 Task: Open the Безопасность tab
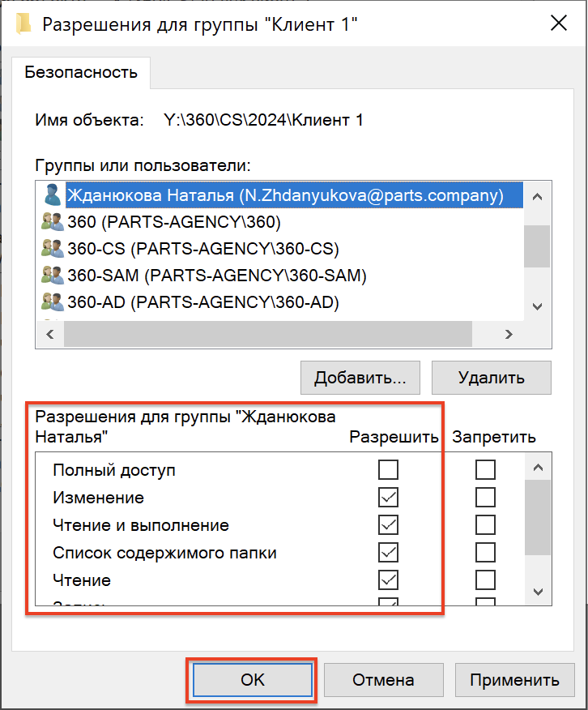[81, 72]
